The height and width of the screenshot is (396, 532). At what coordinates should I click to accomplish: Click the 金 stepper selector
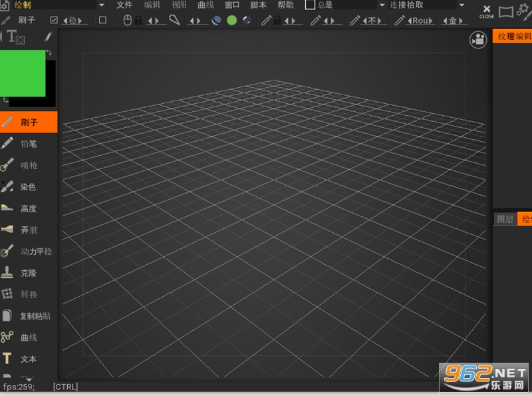453,21
